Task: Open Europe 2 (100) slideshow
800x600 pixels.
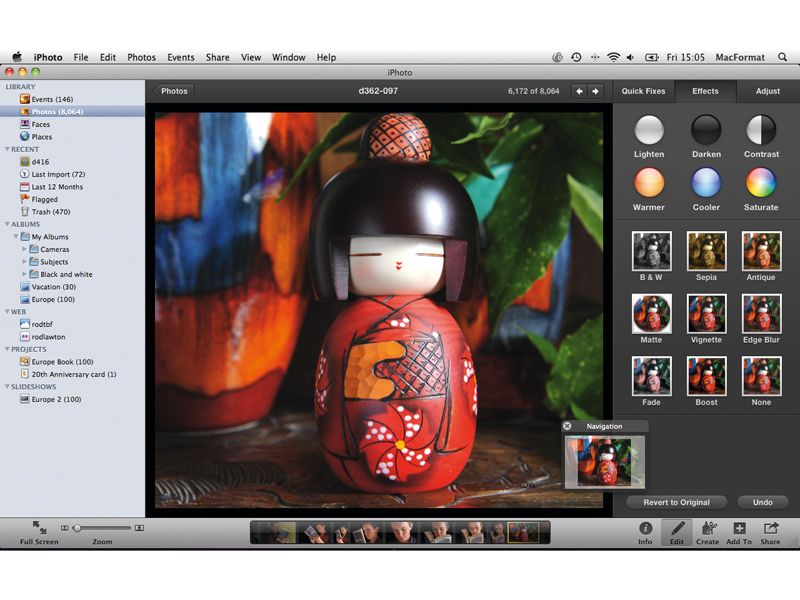Action: pos(50,399)
